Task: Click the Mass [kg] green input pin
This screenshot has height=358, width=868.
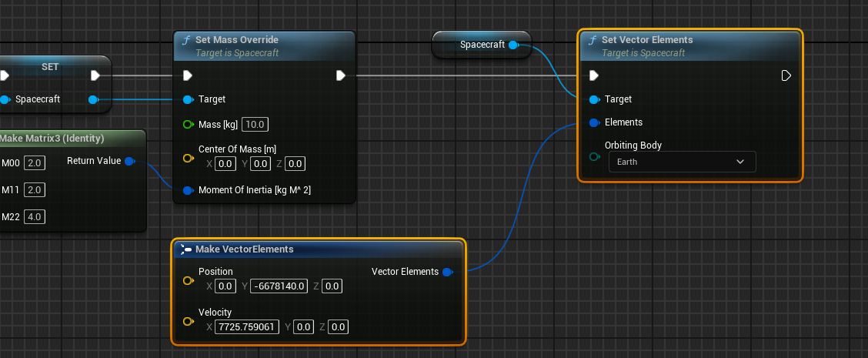Action: pos(188,125)
